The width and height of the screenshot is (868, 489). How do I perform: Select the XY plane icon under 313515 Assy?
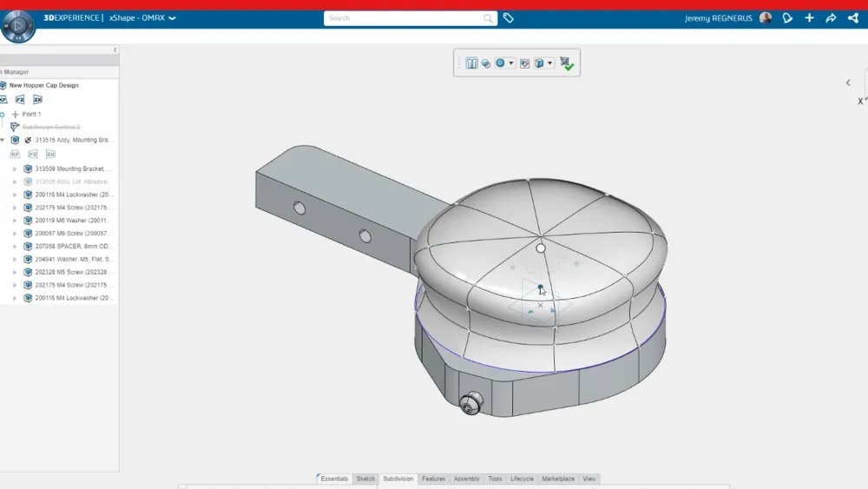15,154
